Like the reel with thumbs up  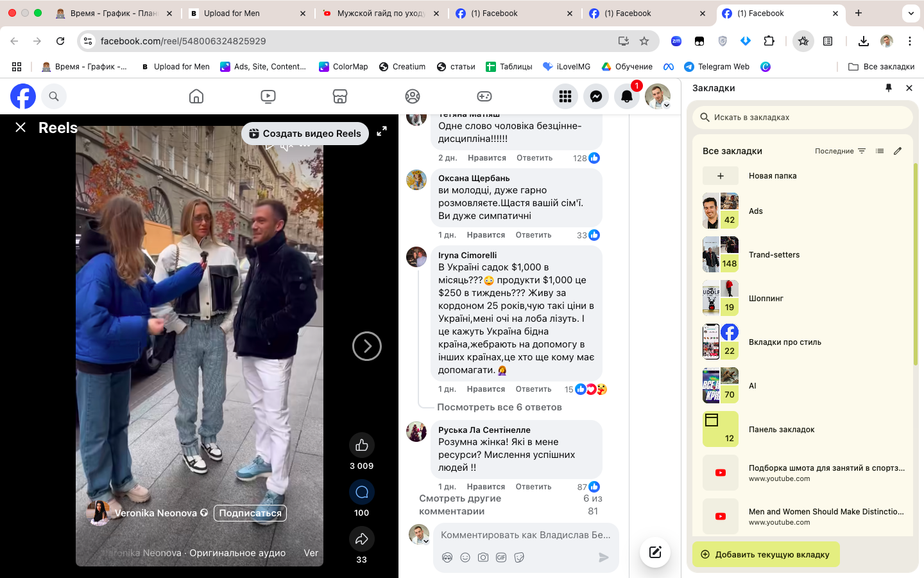point(362,445)
